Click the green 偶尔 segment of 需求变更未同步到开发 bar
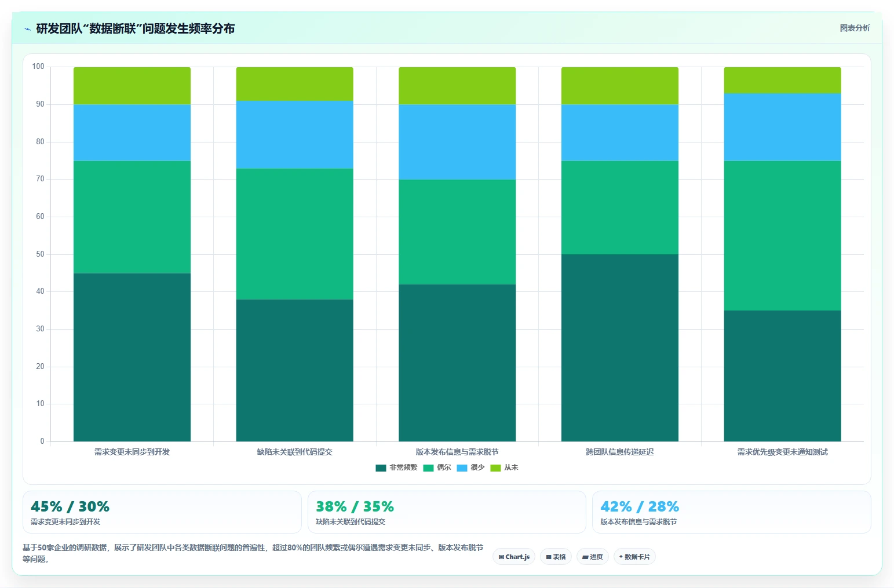894x588 pixels. tap(132, 217)
